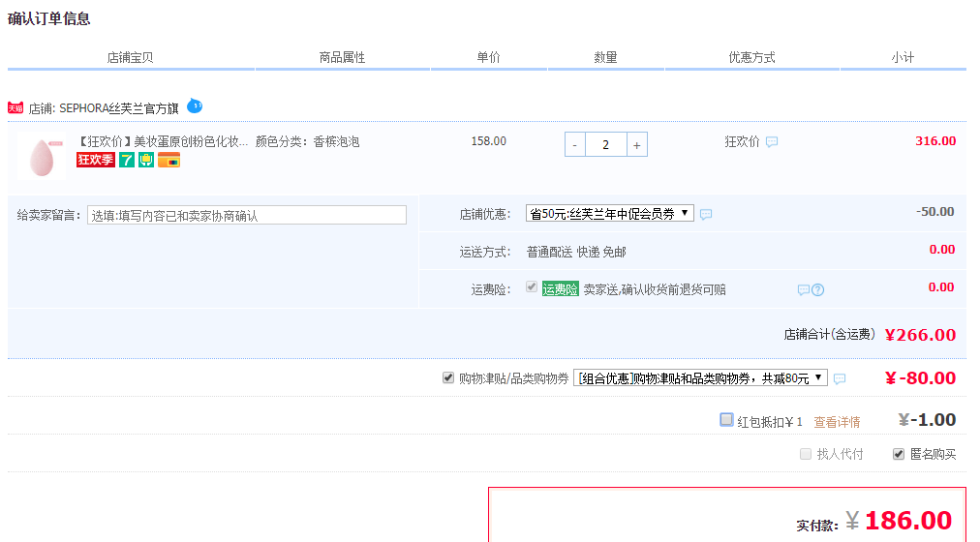Click the blue Wangwang chat icon beside store name

click(x=195, y=105)
